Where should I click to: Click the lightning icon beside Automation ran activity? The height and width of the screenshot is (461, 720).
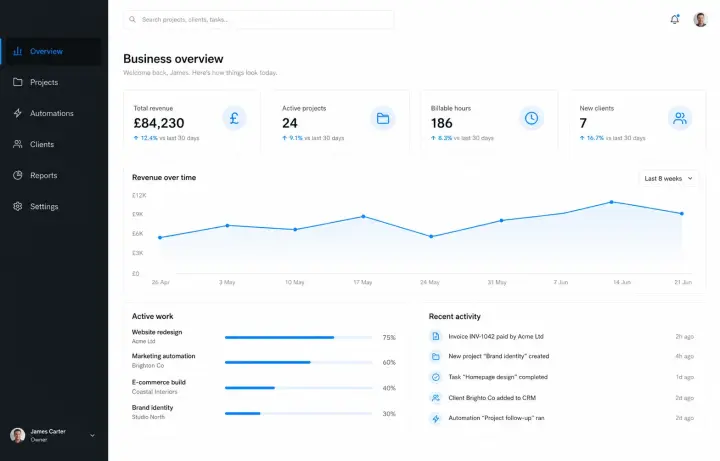435,418
